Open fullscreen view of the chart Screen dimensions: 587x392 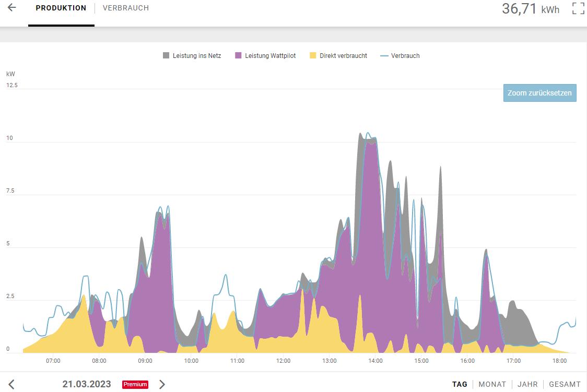pyautogui.click(x=578, y=8)
